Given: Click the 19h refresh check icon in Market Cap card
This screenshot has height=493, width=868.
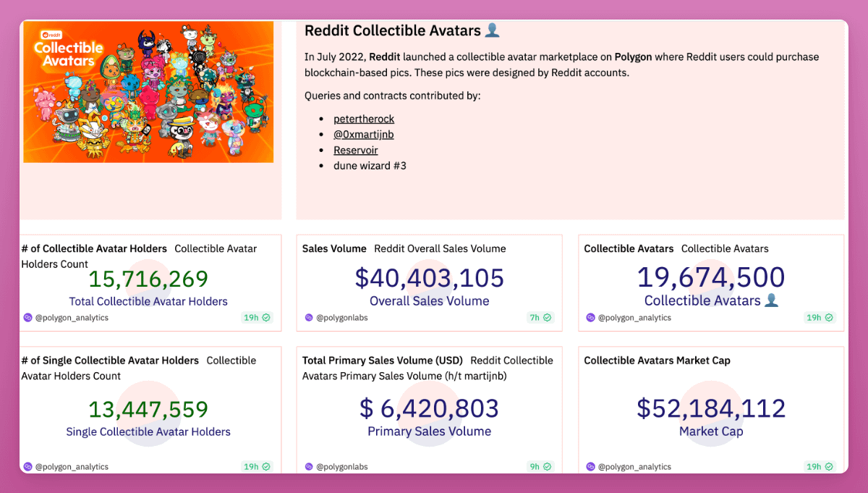Looking at the screenshot, I should (829, 467).
